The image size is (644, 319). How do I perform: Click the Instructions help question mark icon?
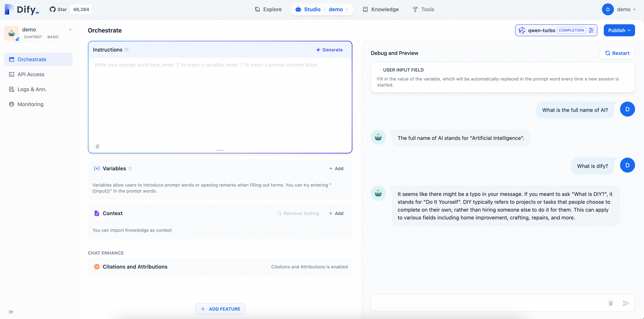tap(127, 50)
